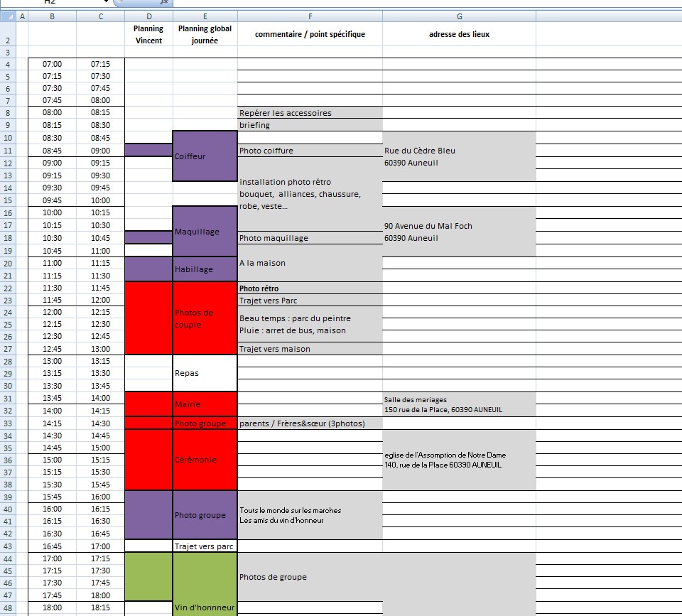682x616 pixels.
Task: Select the red 'Photos de couple' cell
Action: pos(205,318)
